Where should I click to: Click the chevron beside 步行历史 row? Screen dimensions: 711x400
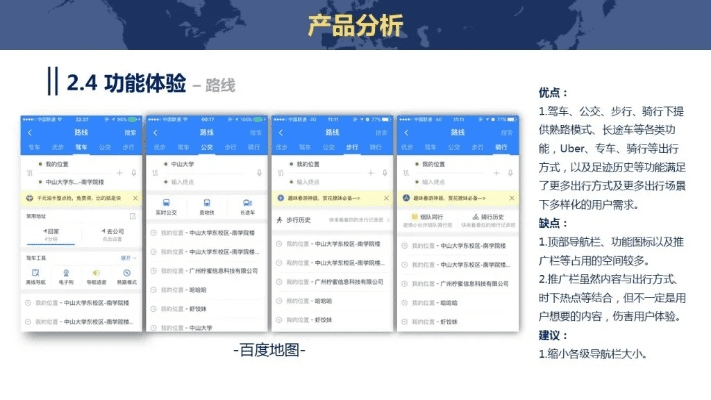click(x=388, y=220)
